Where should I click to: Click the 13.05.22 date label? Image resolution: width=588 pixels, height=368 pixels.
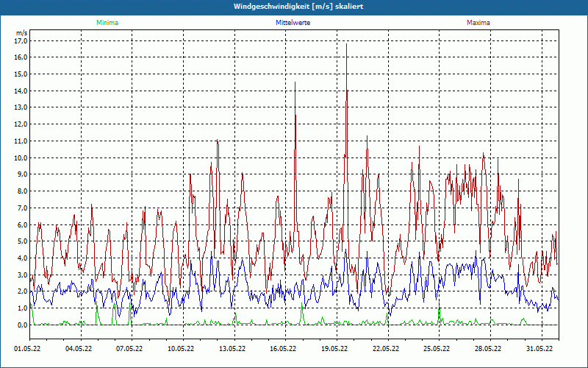(x=232, y=349)
